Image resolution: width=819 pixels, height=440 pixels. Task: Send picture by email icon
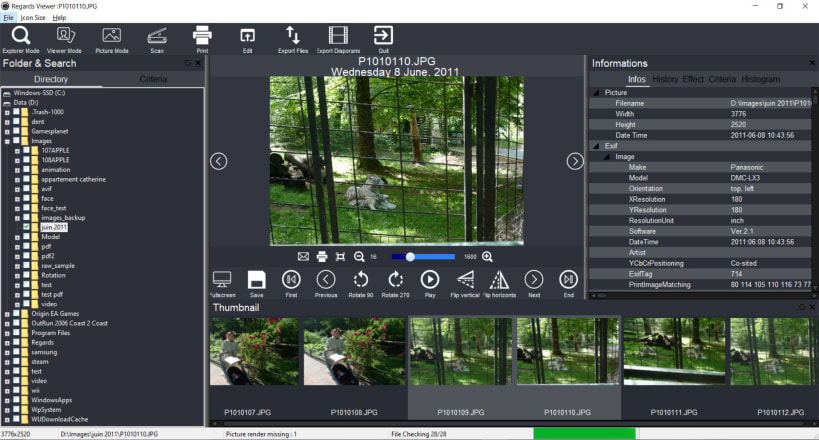pyautogui.click(x=303, y=257)
